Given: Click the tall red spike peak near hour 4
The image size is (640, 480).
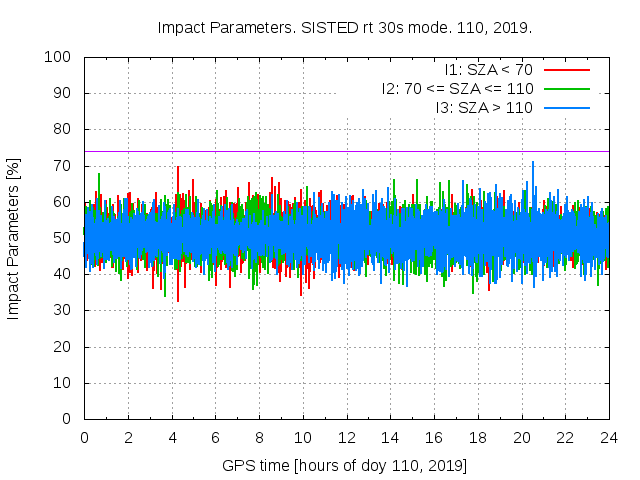Looking at the screenshot, I should pyautogui.click(x=178, y=169).
